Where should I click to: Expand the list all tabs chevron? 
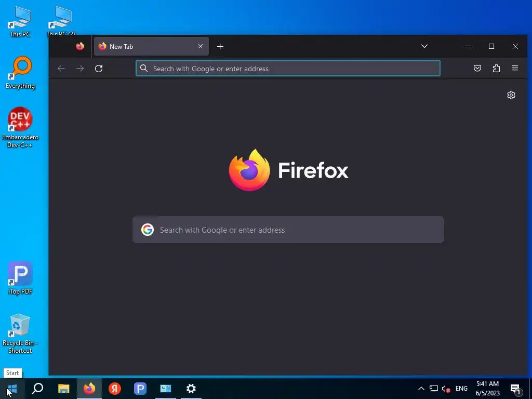coord(424,46)
